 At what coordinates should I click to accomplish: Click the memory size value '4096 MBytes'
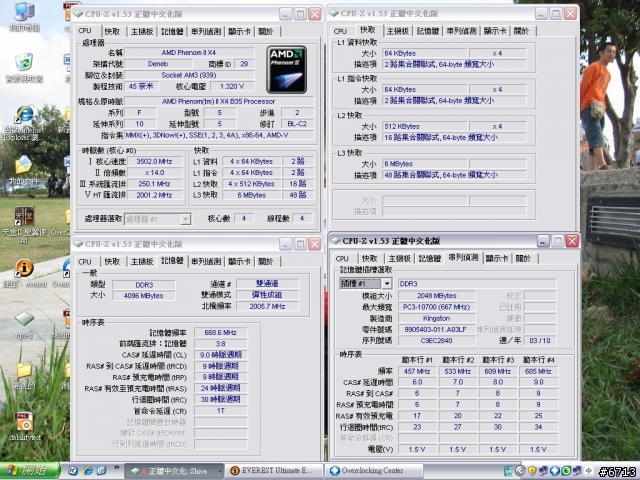pyautogui.click(x=144, y=296)
